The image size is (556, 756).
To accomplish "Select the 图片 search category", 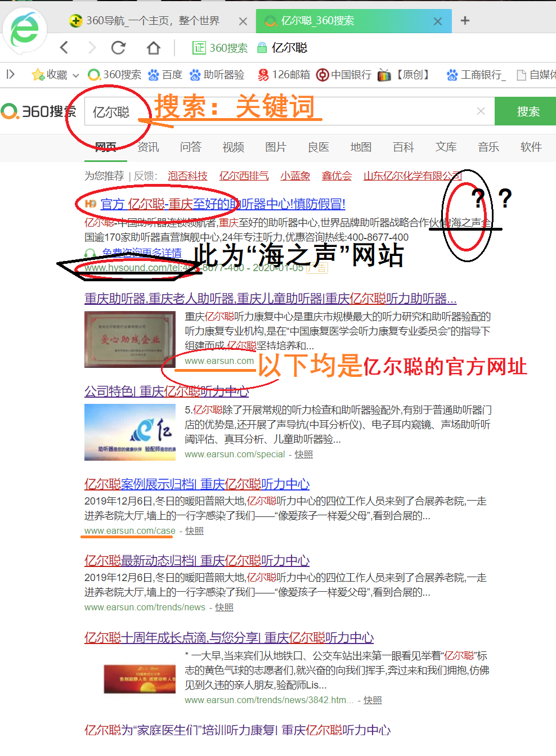I will tap(275, 147).
